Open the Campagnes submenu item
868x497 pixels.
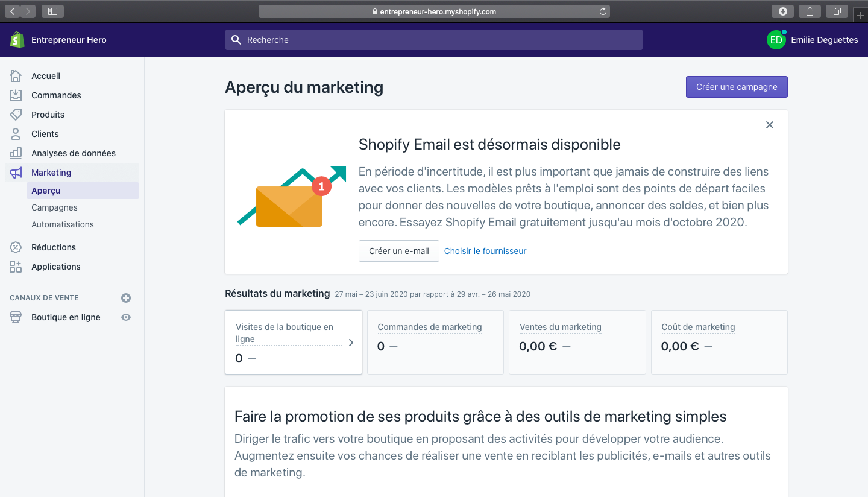[x=83, y=207]
